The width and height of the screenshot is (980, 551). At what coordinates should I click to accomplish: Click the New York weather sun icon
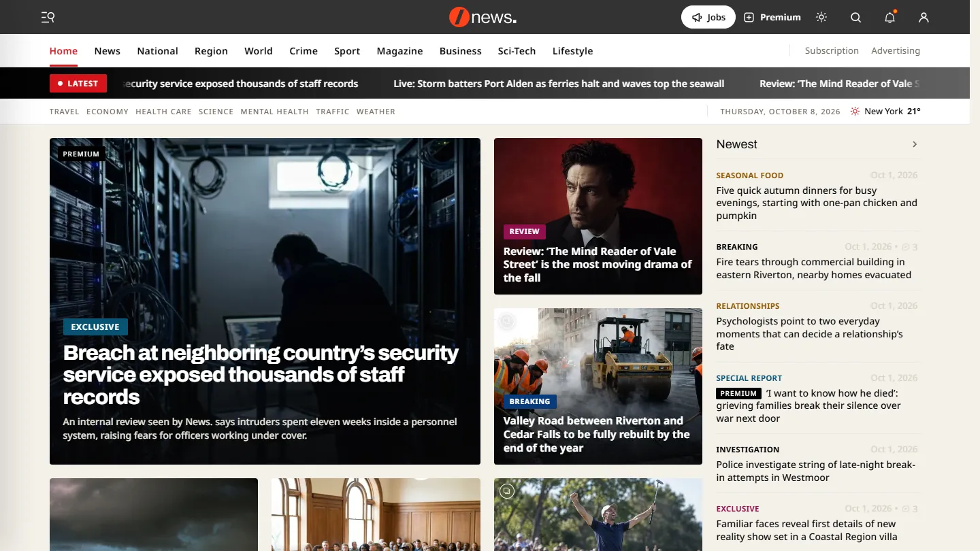click(x=855, y=111)
